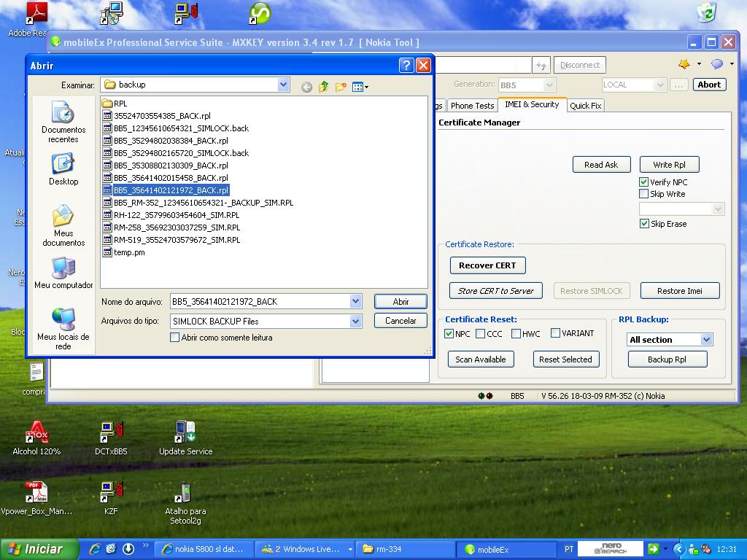Screen dimensions: 747x560
Task: Toggle the Verify NPC checkbox
Action: click(x=643, y=182)
